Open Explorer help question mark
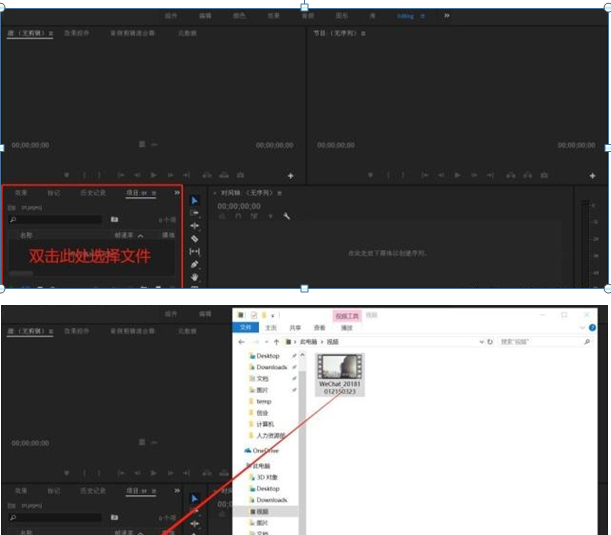The height and width of the screenshot is (535, 611). pyautogui.click(x=592, y=328)
